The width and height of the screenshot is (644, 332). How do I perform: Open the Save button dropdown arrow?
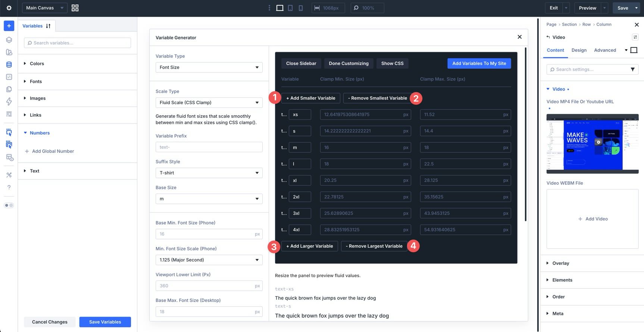[637, 8]
